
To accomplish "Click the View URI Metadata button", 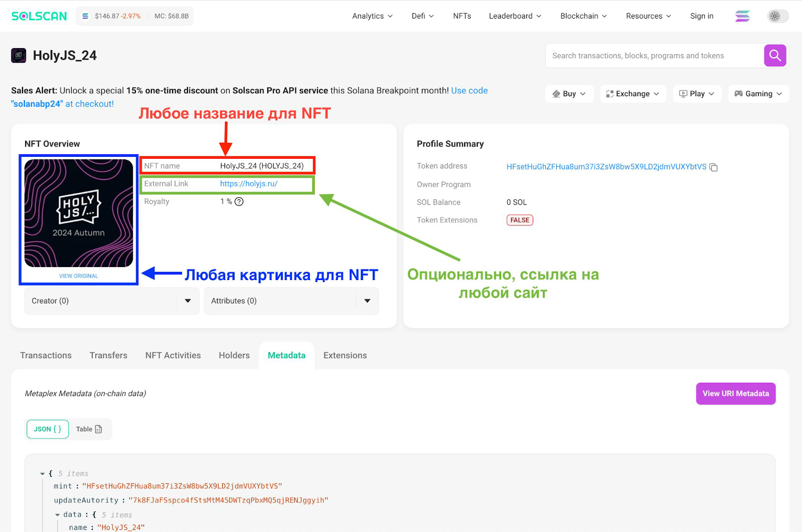I will point(735,393).
